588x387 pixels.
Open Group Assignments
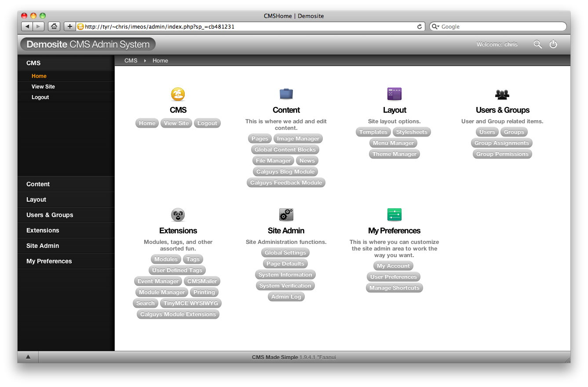coord(502,143)
